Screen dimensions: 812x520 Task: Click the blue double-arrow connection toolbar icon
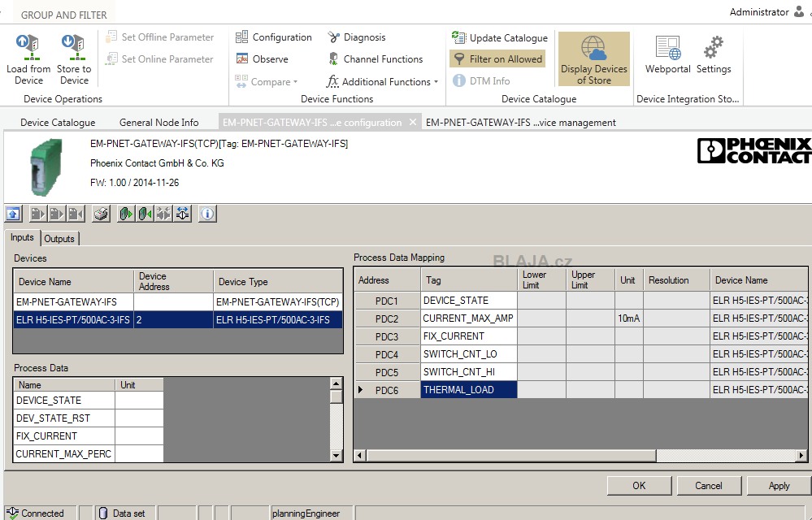pos(183,213)
